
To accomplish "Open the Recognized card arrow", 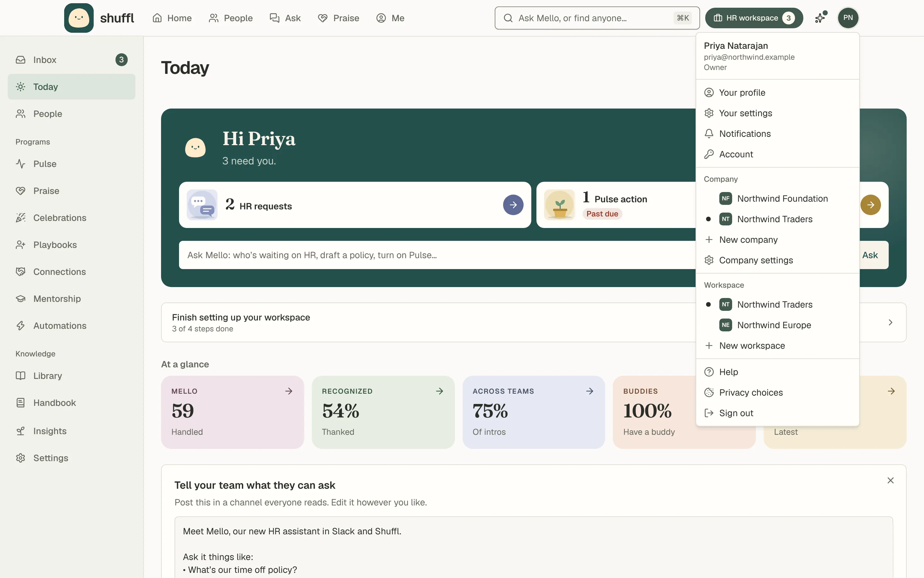I will 440,391.
